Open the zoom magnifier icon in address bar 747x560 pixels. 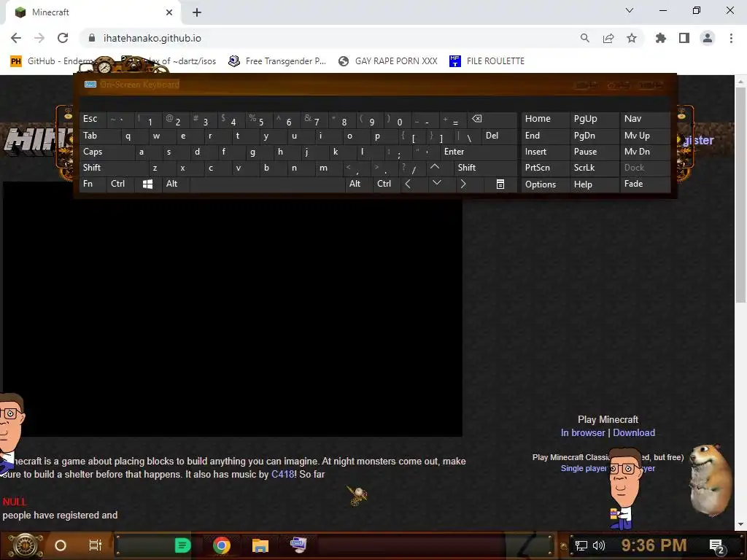pyautogui.click(x=584, y=38)
